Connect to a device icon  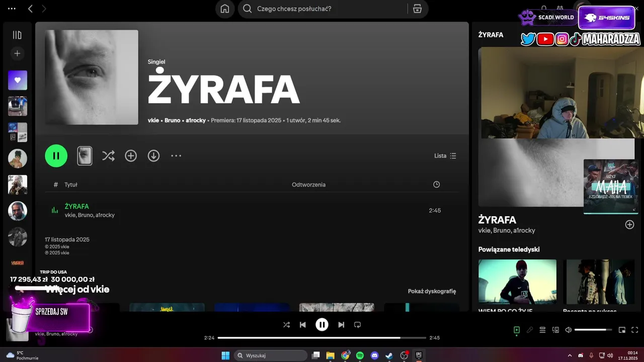click(x=555, y=330)
